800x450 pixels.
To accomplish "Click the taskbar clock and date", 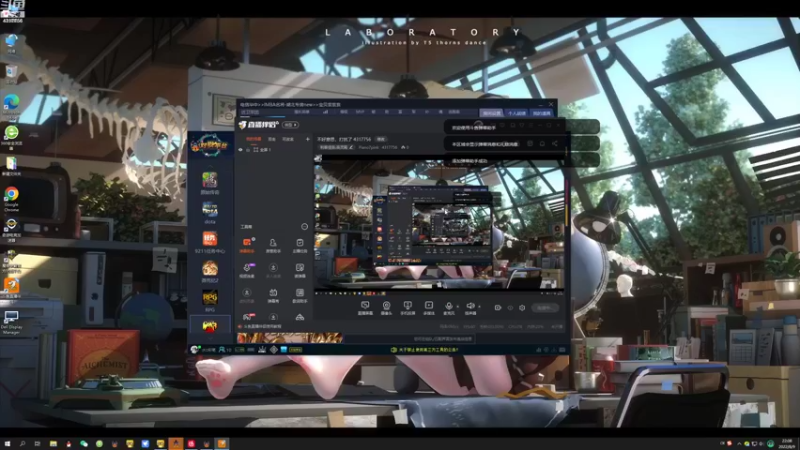I will [789, 443].
